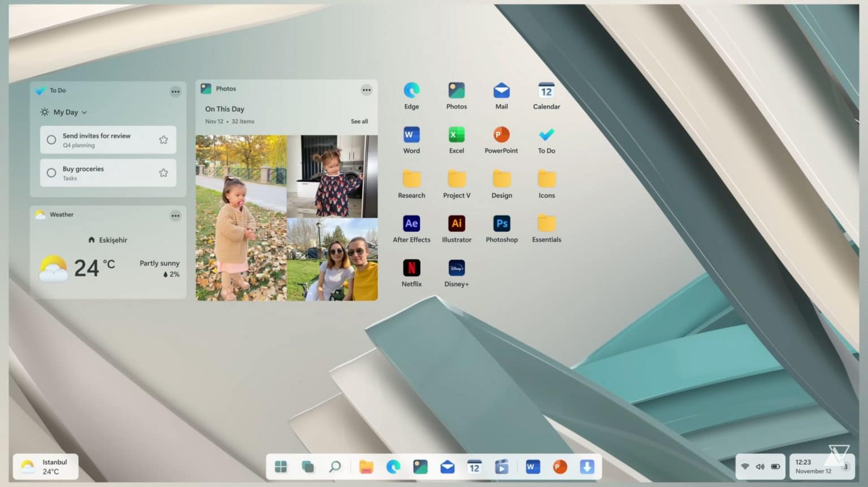The image size is (868, 487).
Task: Launch Photoshop from the desktop
Action: click(x=501, y=224)
